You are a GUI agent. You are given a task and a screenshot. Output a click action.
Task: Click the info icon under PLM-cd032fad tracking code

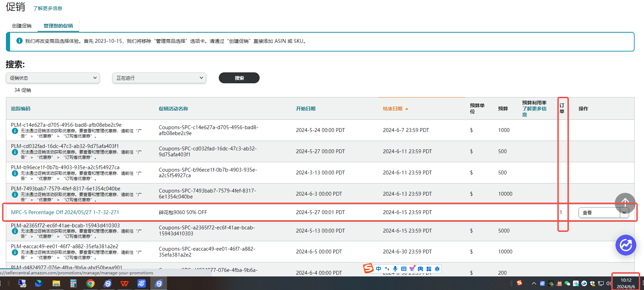(x=15, y=152)
